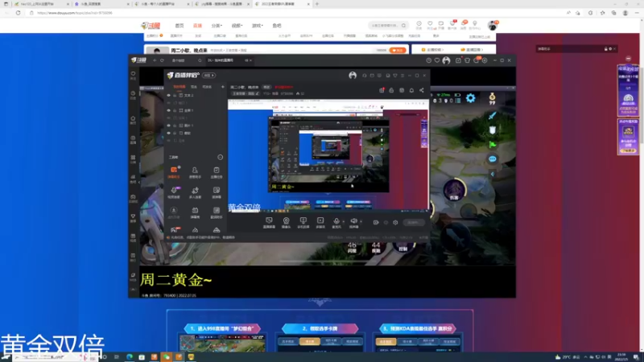The width and height of the screenshot is (644, 362).
Task: Click the share icon in 直播伴侣
Action: pos(422,90)
